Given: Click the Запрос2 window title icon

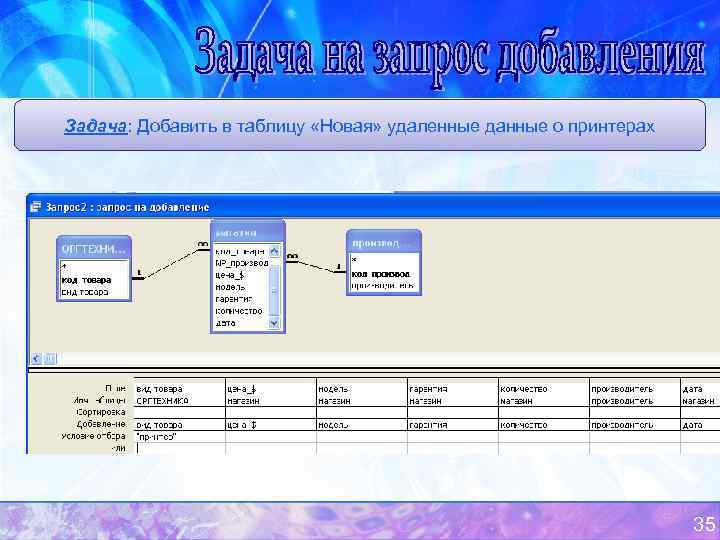Looking at the screenshot, I should [x=35, y=207].
